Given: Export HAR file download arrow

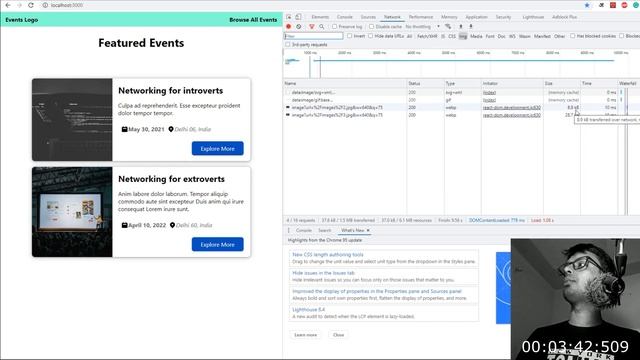Looking at the screenshot, I should [x=471, y=27].
